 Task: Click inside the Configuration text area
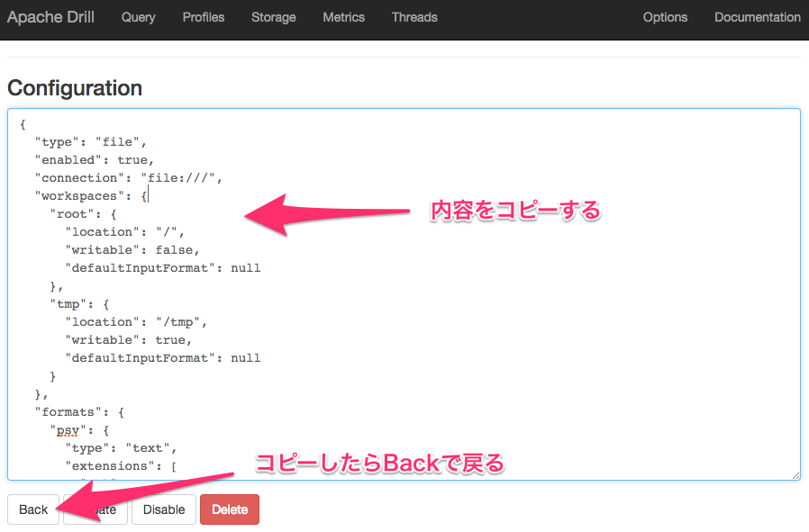click(404, 293)
